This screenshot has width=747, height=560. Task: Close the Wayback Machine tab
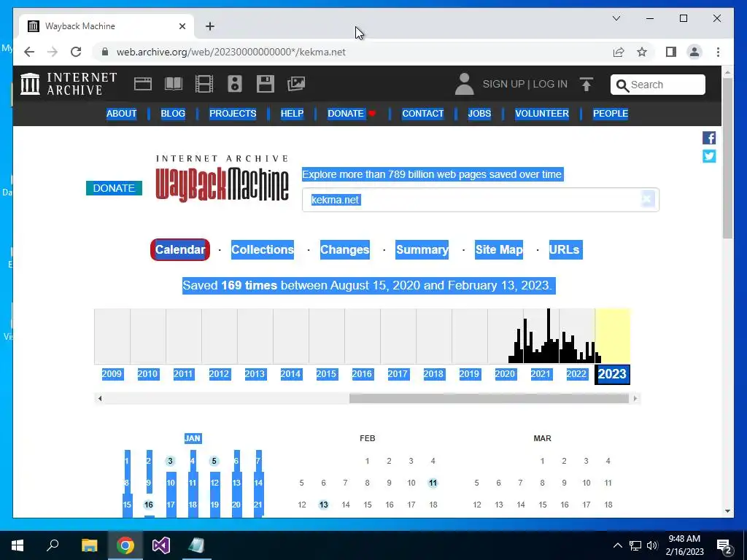click(182, 26)
